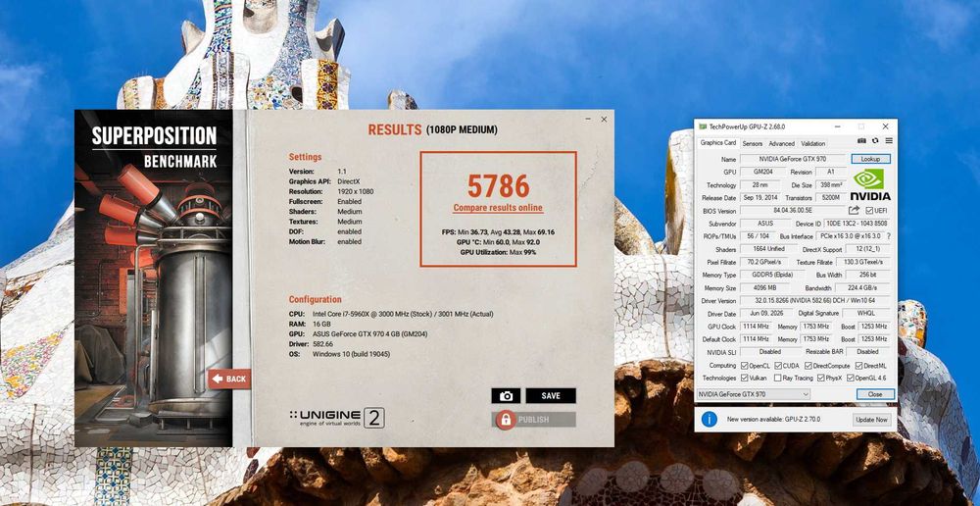Click the GPU name field in GPU-Z
Image resolution: width=980 pixels, height=506 pixels.
793,159
